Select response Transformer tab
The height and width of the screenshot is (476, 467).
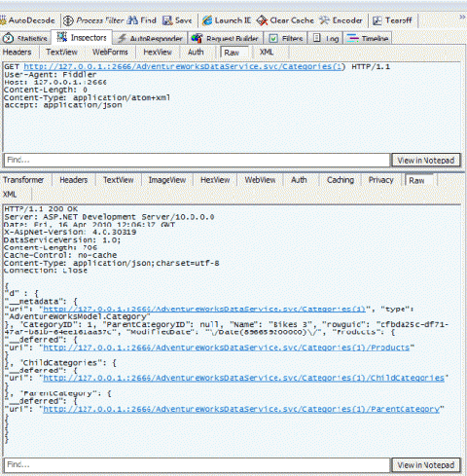coord(23,180)
